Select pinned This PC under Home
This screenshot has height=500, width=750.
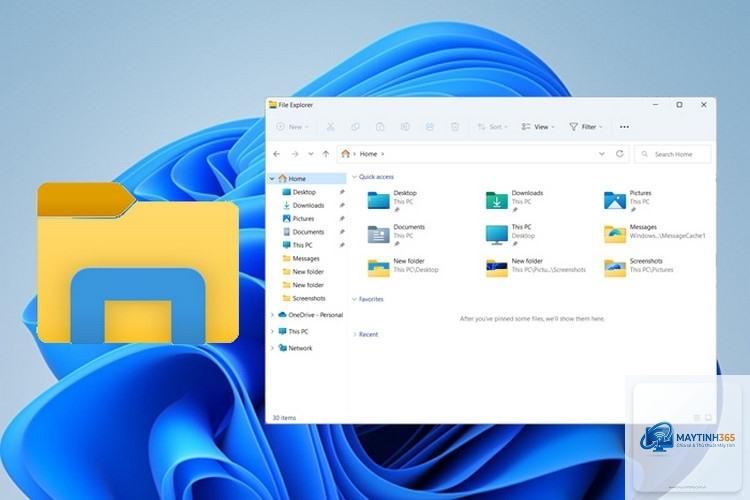[x=302, y=245]
